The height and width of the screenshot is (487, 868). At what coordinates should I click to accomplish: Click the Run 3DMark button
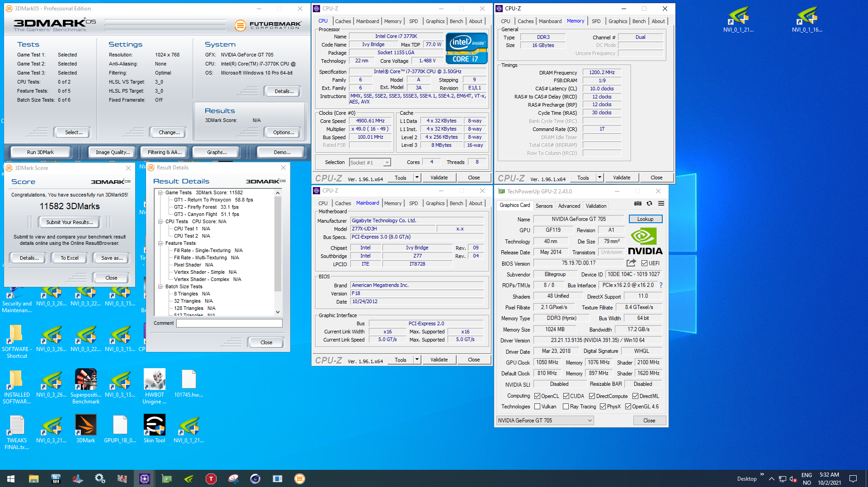pos(40,152)
